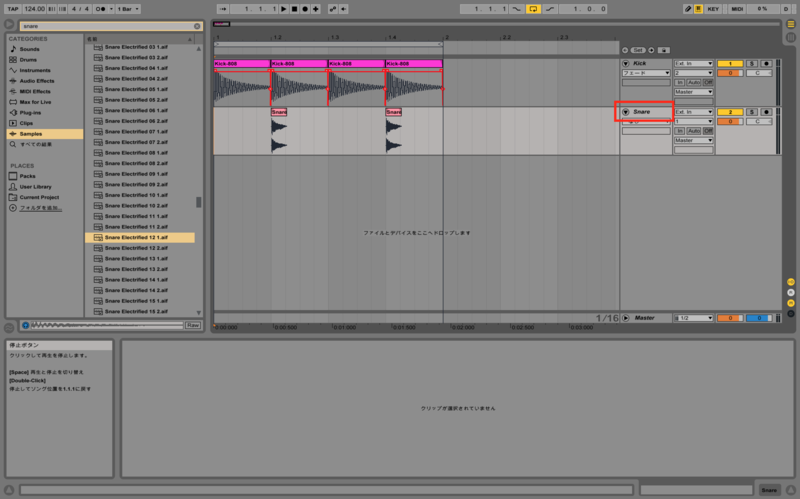
Task: Toggle the Computer MIDI Keyboard button
Action: click(698, 9)
